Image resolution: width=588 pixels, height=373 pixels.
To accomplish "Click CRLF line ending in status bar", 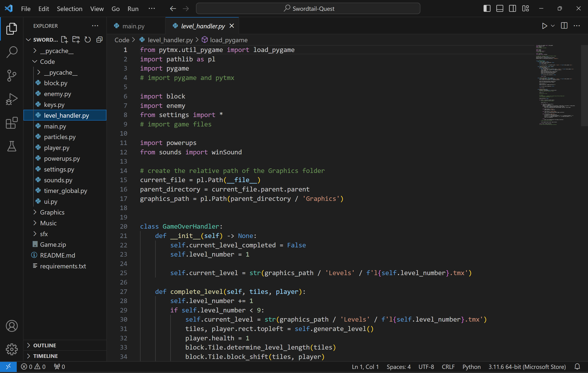I will coord(448,367).
